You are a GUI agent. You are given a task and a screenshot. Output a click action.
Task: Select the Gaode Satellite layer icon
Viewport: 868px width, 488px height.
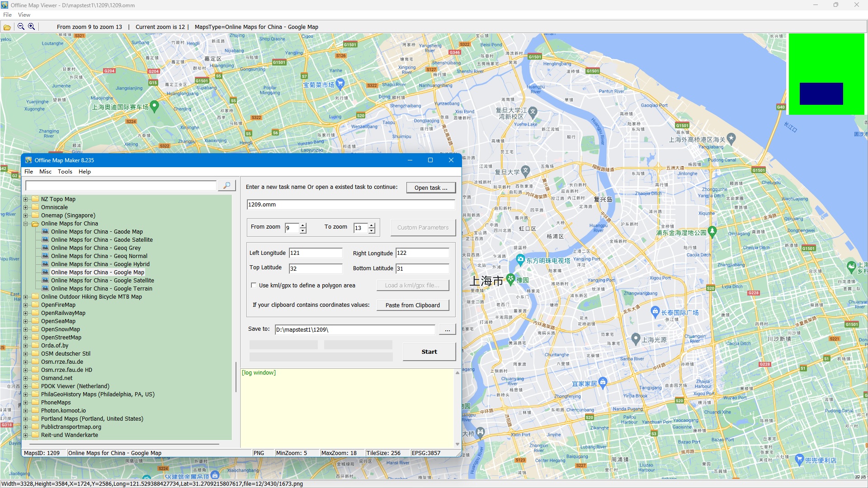45,239
